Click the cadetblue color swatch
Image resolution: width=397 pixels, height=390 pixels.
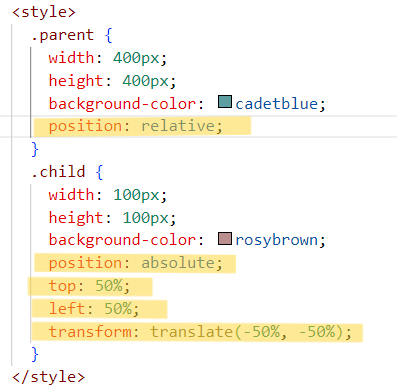225,102
